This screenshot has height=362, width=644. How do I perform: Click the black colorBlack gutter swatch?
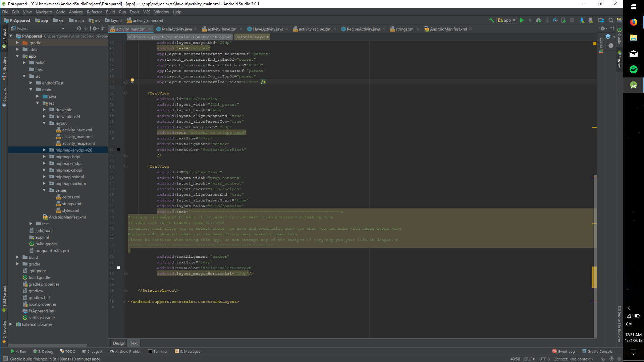click(x=118, y=149)
